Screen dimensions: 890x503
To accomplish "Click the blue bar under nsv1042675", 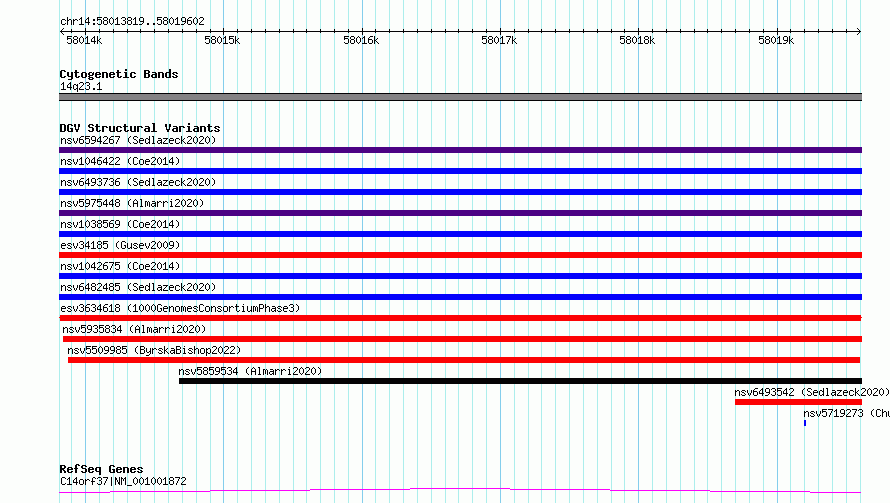I will point(460,276).
